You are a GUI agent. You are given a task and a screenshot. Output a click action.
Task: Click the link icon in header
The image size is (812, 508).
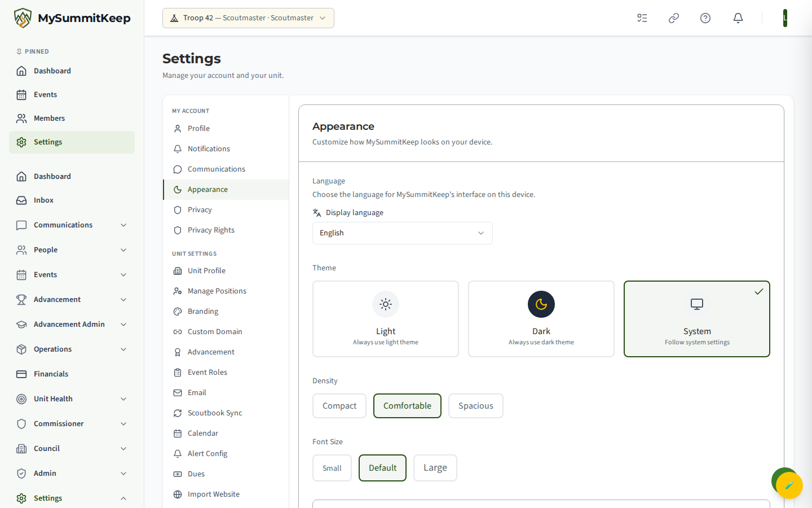pyautogui.click(x=674, y=18)
